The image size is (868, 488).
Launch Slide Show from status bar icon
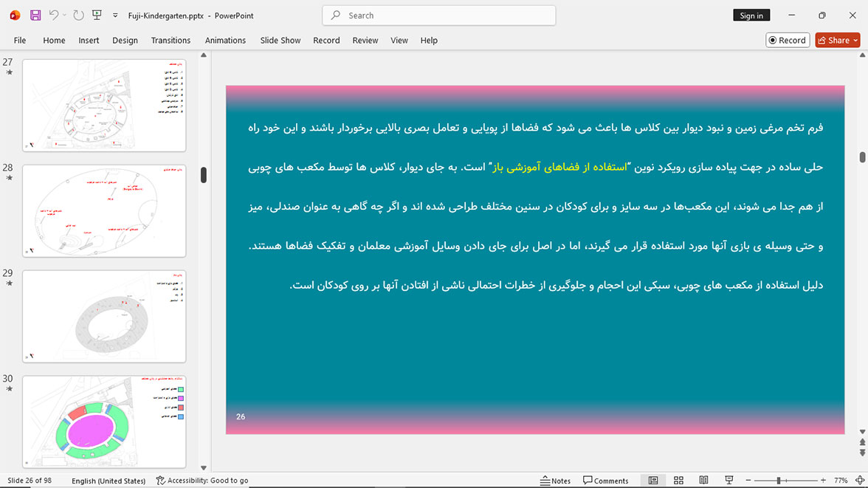point(729,480)
